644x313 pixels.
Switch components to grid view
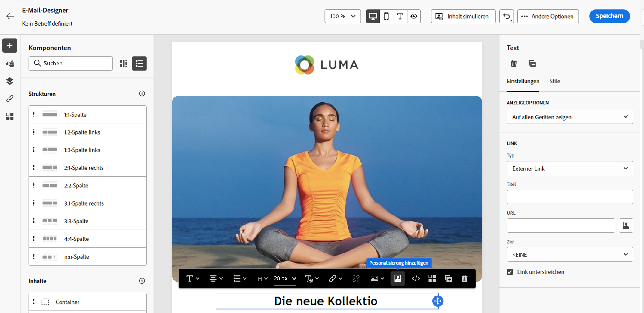124,64
